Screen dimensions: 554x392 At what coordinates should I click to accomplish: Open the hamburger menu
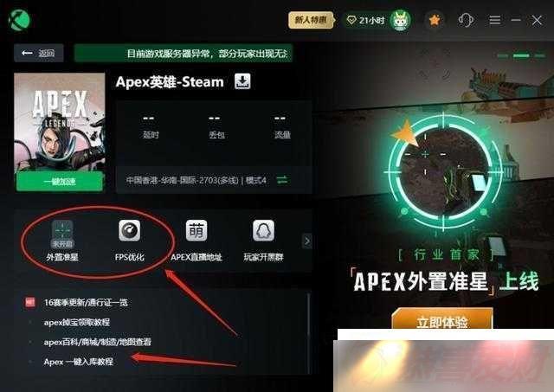coord(494,20)
